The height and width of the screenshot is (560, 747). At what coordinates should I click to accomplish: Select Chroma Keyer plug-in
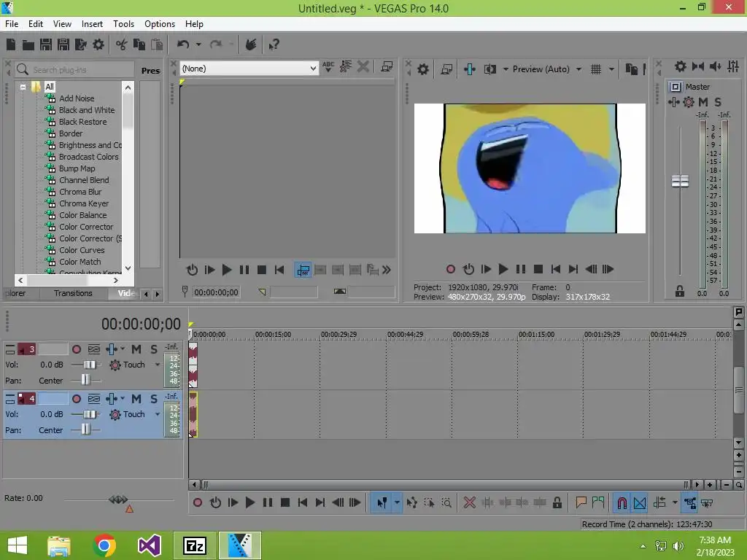pos(84,203)
